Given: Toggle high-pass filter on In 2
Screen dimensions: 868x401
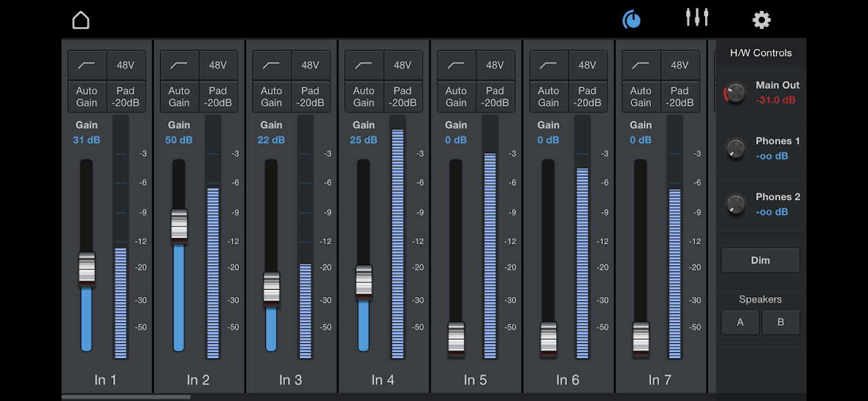Looking at the screenshot, I should 179,65.
